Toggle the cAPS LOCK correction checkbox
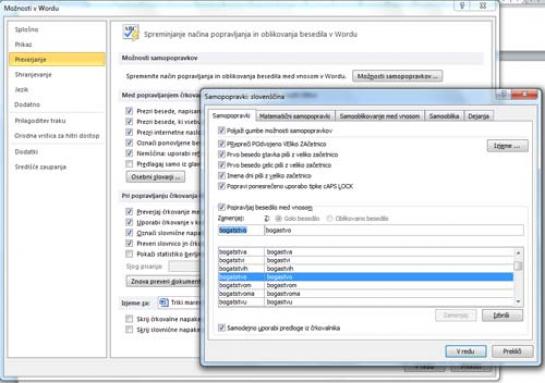This screenshot has height=383, width=545. 221,186
